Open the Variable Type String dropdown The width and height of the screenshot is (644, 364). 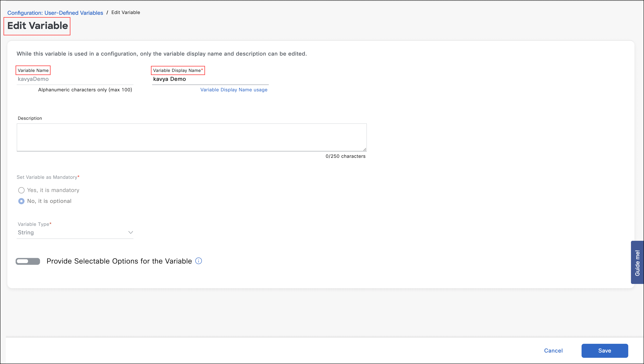(x=75, y=232)
